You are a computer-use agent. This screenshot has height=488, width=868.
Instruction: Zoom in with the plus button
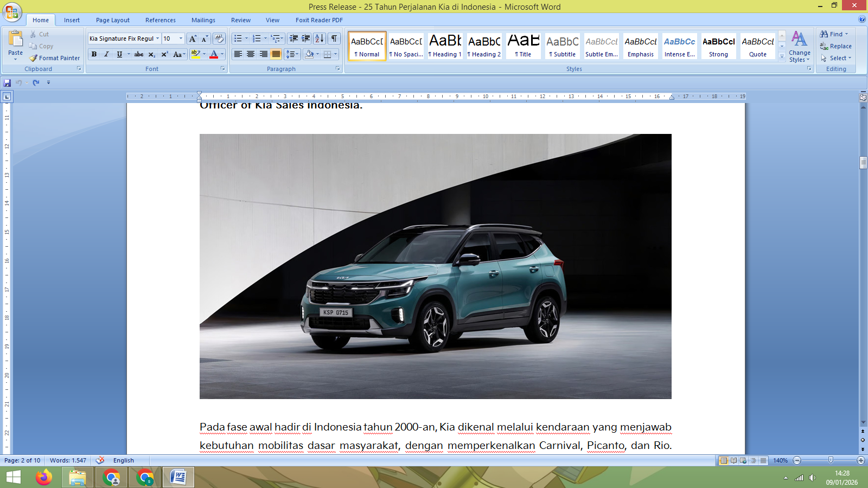[x=860, y=460]
